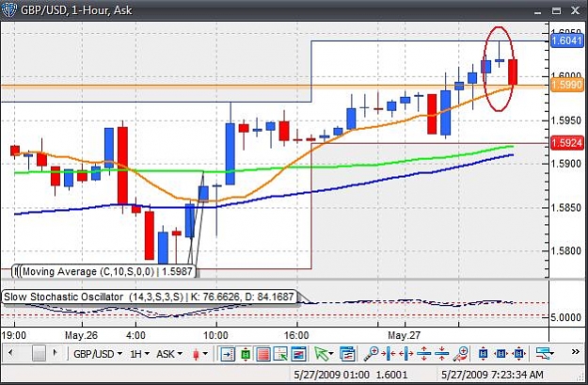The width and height of the screenshot is (588, 385).
Task: Toggle auto-scroll to chart end icon
Action: 228,354
